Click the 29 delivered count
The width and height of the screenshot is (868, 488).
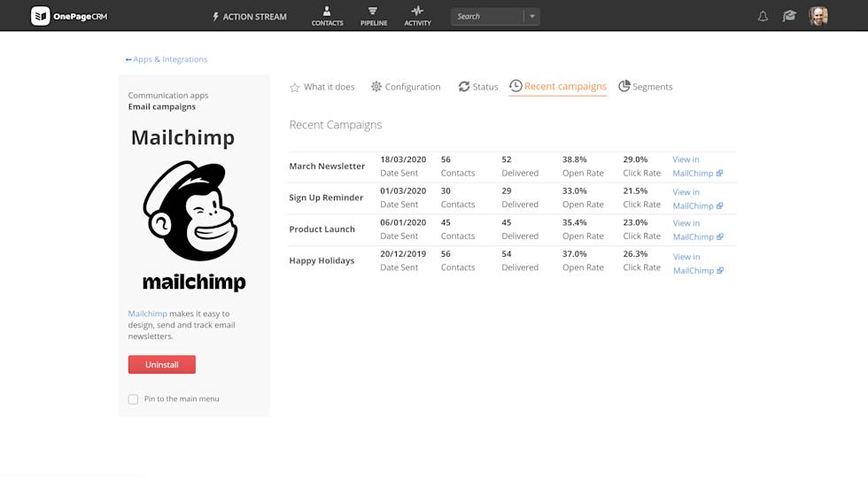pyautogui.click(x=507, y=191)
